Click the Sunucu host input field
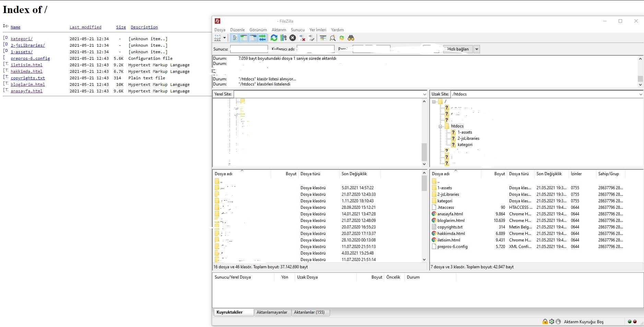The image size is (644, 327). tap(249, 49)
